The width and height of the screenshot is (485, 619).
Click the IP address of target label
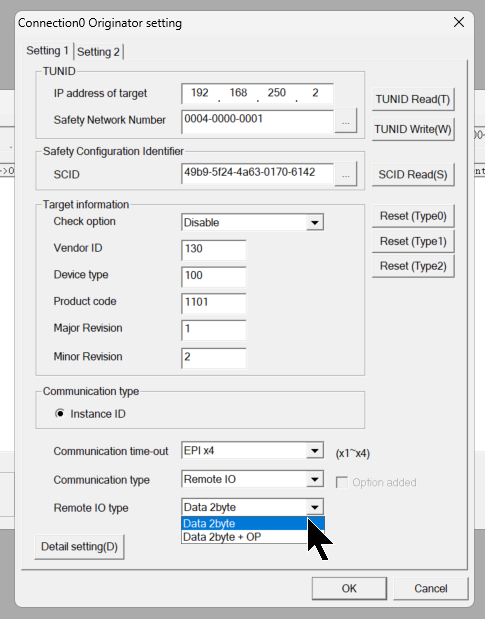coord(100,93)
